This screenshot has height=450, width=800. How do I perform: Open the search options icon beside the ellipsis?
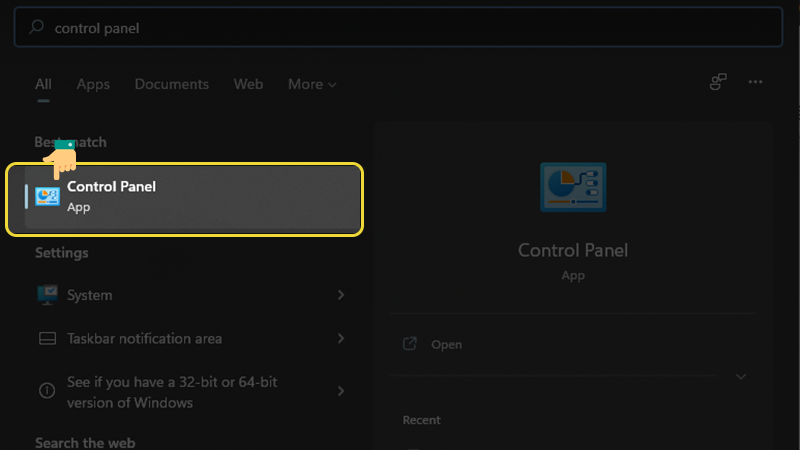point(718,83)
